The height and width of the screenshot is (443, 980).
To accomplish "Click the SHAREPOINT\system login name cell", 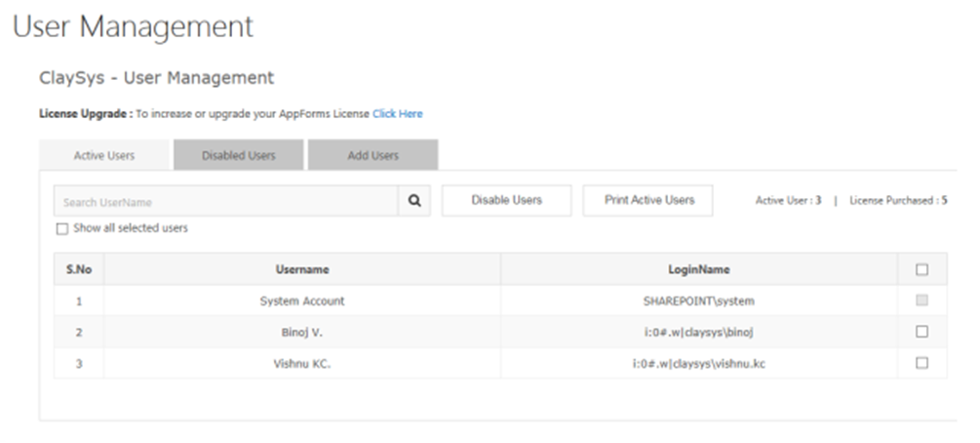I will (x=699, y=301).
